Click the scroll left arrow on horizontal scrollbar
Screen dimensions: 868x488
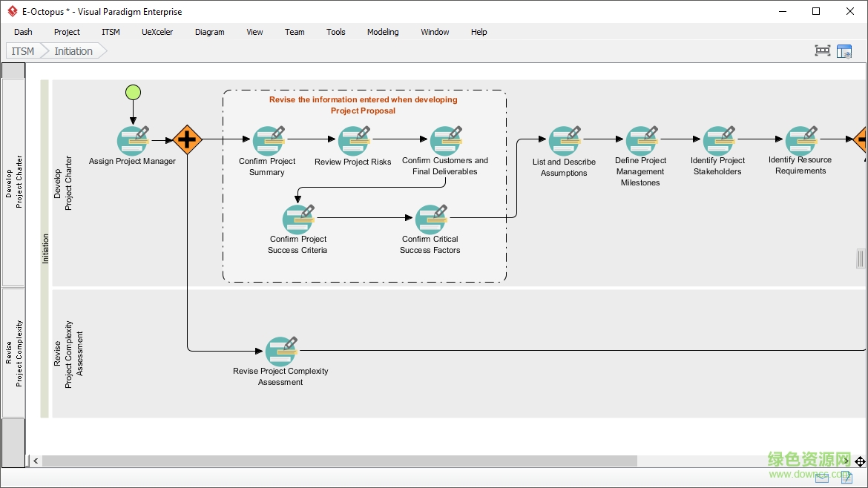(x=35, y=461)
